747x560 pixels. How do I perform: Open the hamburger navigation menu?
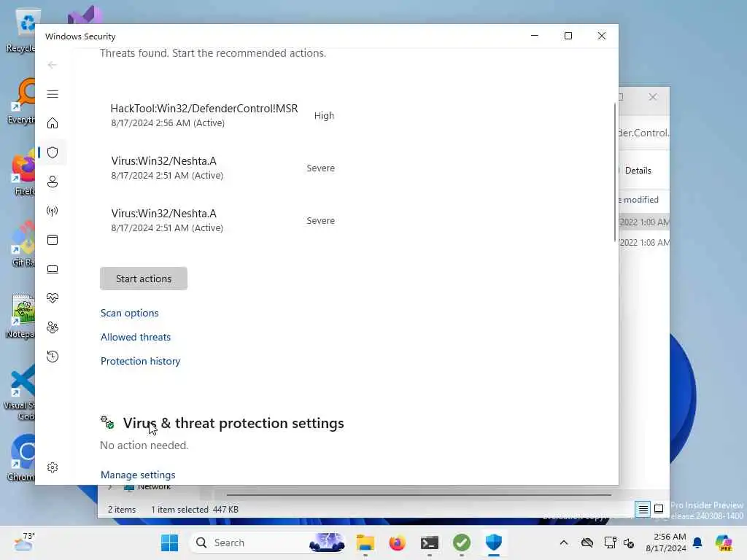click(x=53, y=94)
